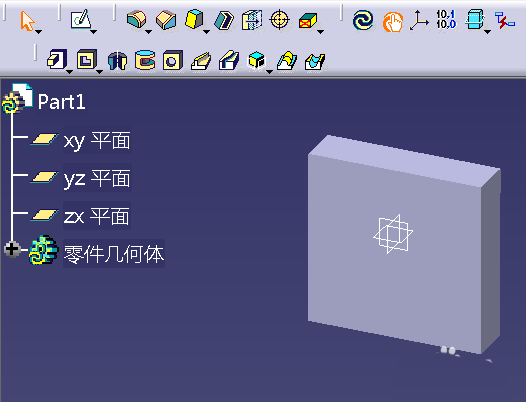The image size is (526, 402).
Task: Select the Draft Angle tool
Action: 194,19
